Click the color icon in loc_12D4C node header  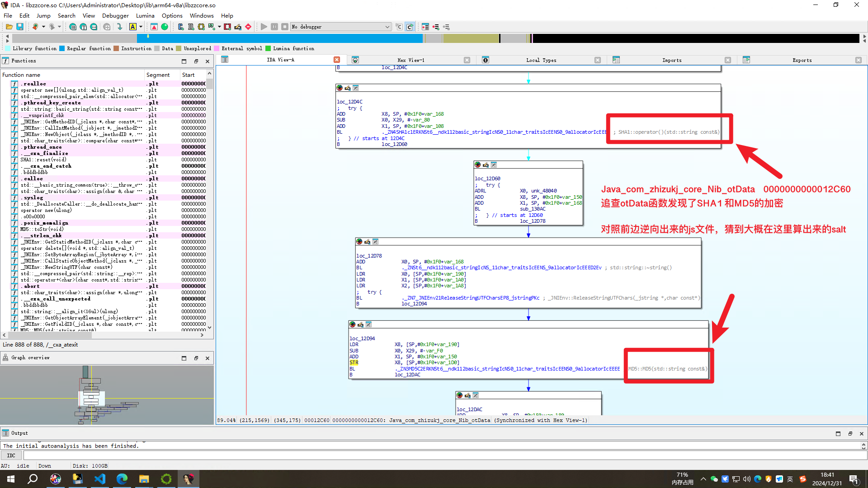340,88
